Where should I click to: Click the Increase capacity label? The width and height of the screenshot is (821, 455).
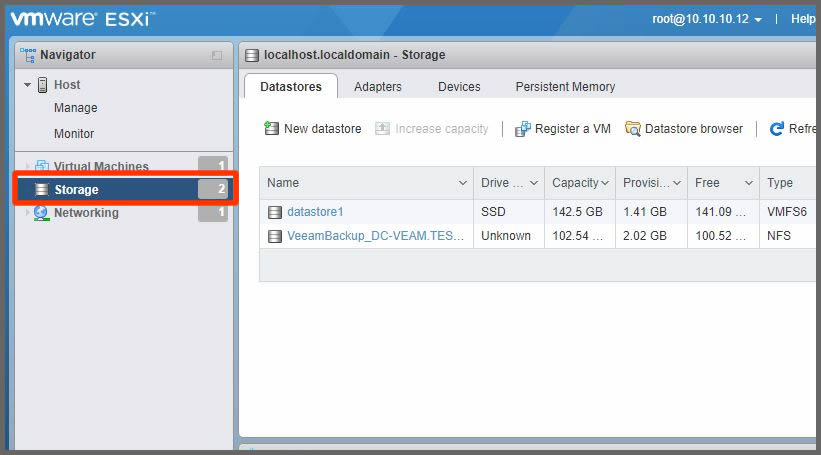click(x=441, y=129)
